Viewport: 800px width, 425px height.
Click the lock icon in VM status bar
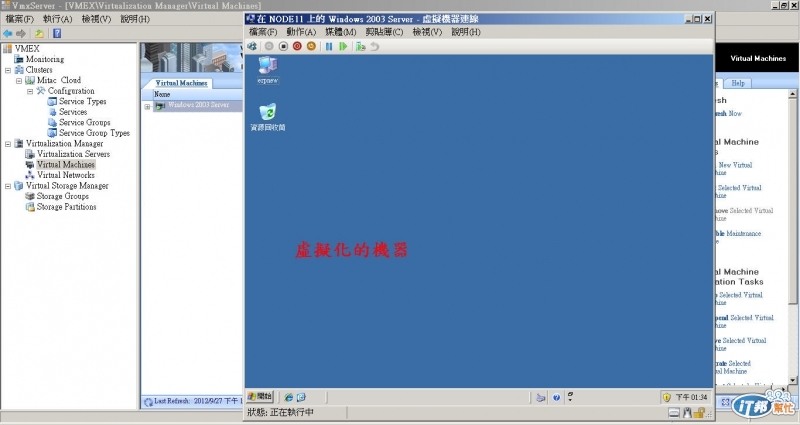[x=699, y=412]
